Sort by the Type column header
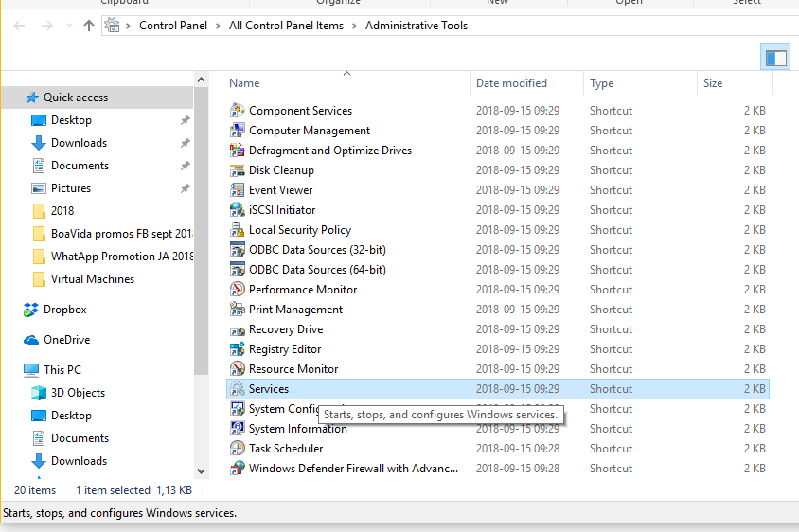Image resolution: width=799 pixels, height=532 pixels. point(641,83)
